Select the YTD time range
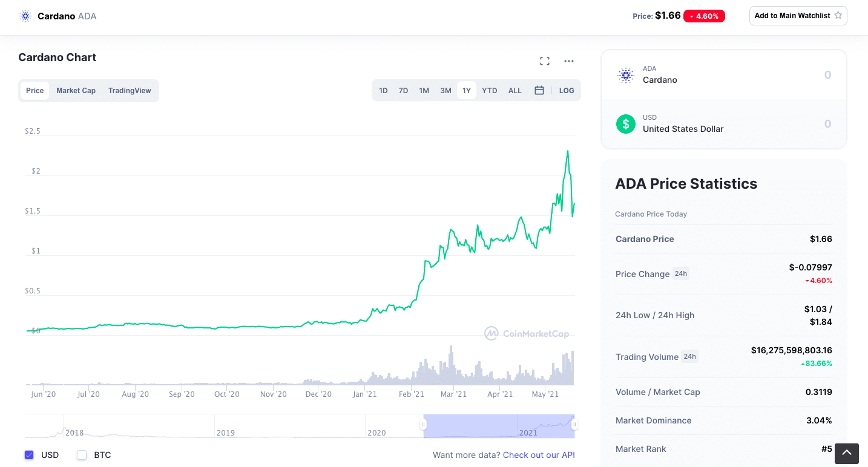 tap(490, 91)
